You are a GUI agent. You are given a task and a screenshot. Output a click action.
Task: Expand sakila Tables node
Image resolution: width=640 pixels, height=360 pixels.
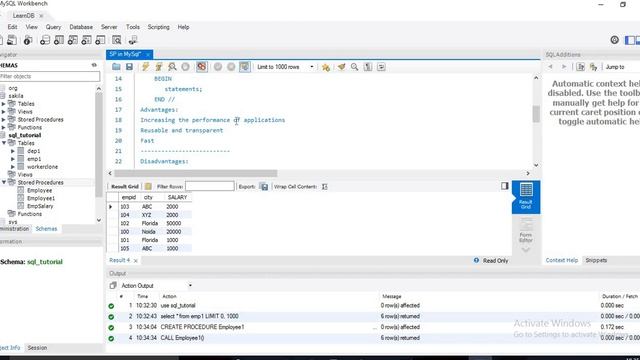pos(4,104)
